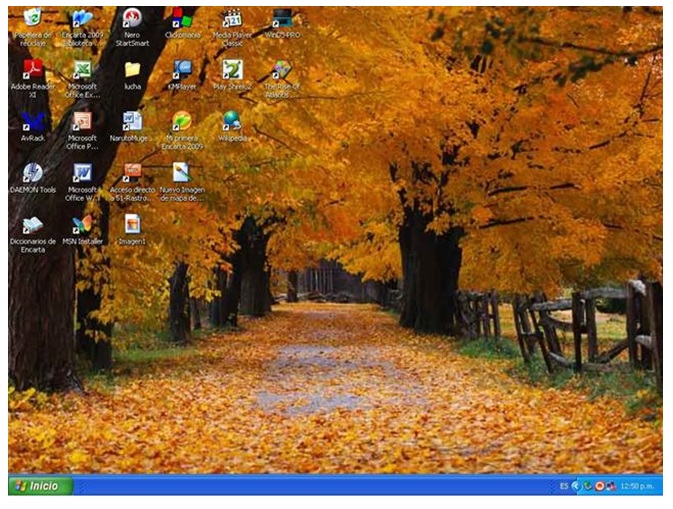This screenshot has width=673, height=509.
Task: Click the Adobe Reader XI shortcut
Action: coord(32,70)
